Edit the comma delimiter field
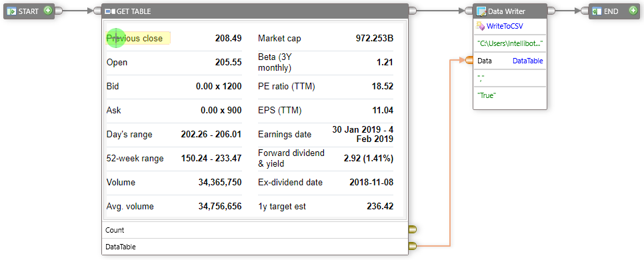Image resolution: width=644 pixels, height=260 pixels. (x=510, y=78)
